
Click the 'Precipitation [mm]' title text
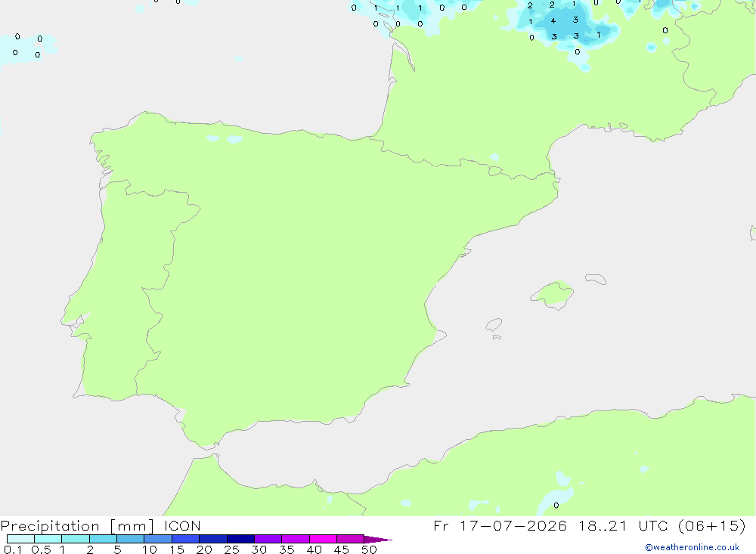pos(77,526)
